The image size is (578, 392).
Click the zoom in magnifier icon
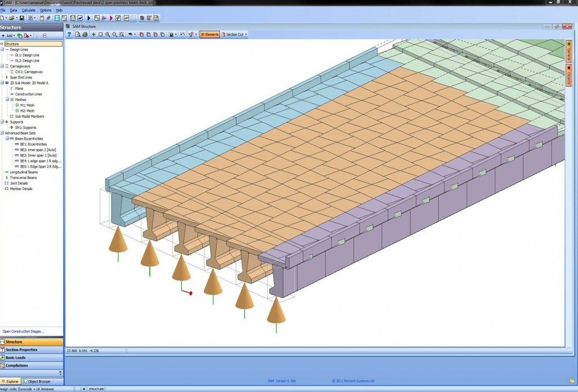[108, 35]
